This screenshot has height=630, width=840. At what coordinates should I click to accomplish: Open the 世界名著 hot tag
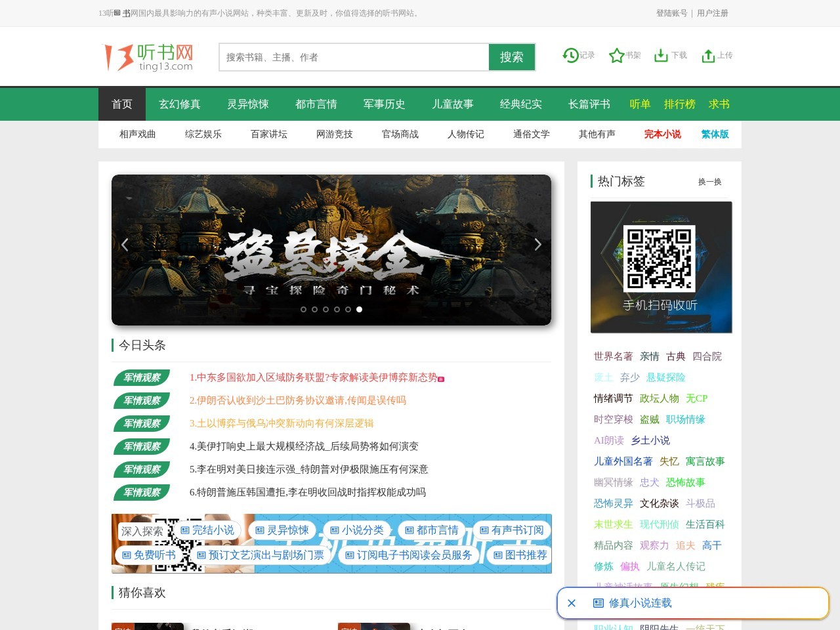[x=614, y=356]
